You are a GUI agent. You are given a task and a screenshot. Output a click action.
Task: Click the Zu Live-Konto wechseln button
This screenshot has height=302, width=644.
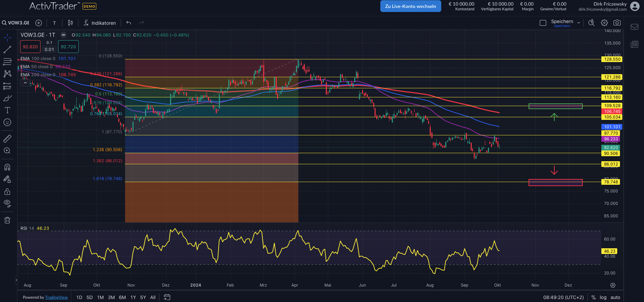pyautogui.click(x=410, y=6)
